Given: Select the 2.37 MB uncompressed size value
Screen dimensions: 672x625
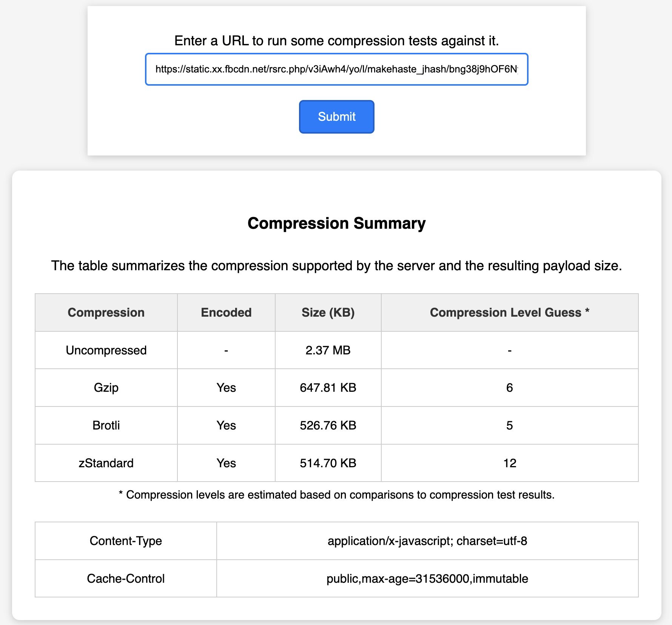Looking at the screenshot, I should click(x=328, y=350).
